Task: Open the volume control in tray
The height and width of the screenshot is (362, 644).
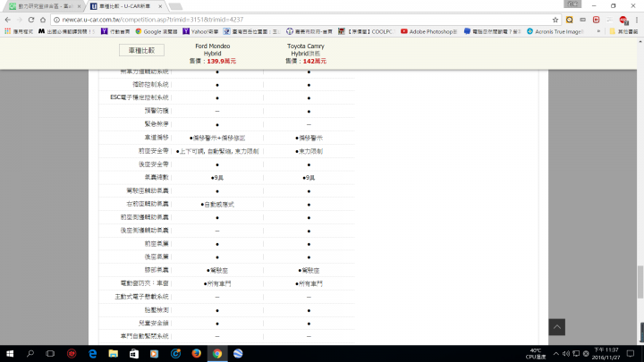Action: pos(566,353)
